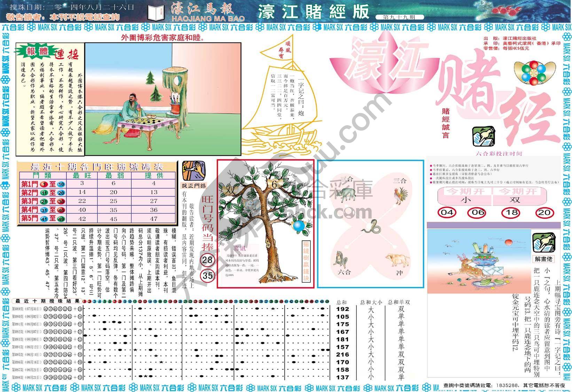This screenshot has height=392, width=572.
Task: Select the rooster zodiac image
Action: tap(399, 197)
